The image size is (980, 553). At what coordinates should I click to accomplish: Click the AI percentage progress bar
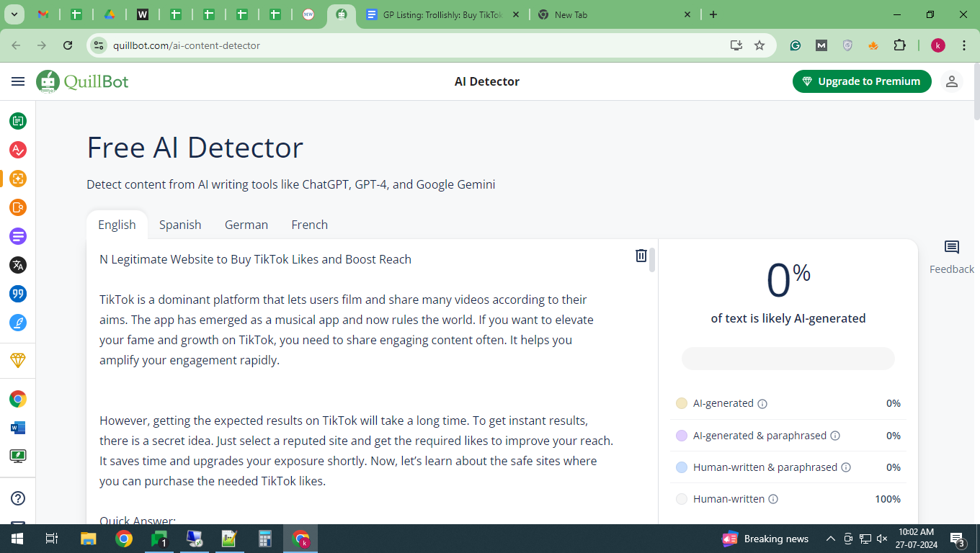click(788, 359)
